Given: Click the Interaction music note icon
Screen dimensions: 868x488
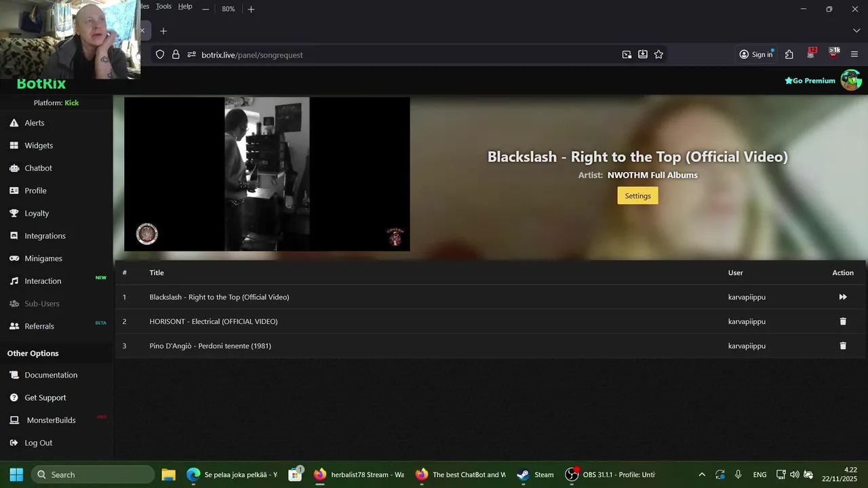Looking at the screenshot, I should [14, 281].
